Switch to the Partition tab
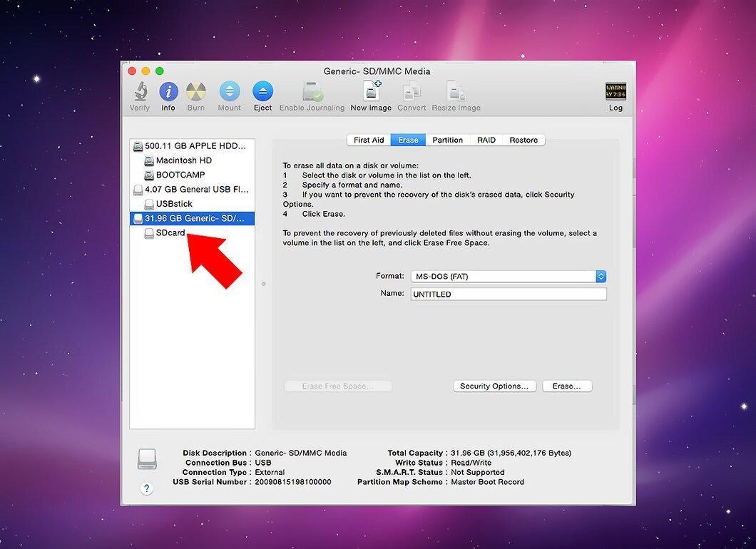Image resolution: width=756 pixels, height=549 pixels. point(447,140)
